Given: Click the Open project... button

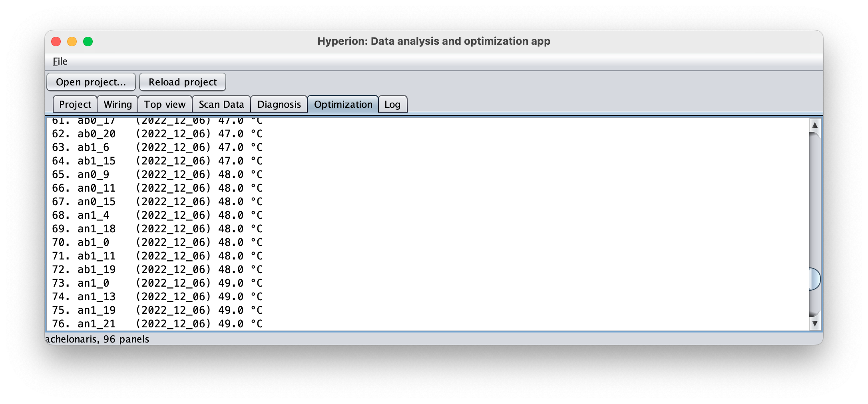Looking at the screenshot, I should pyautogui.click(x=91, y=82).
